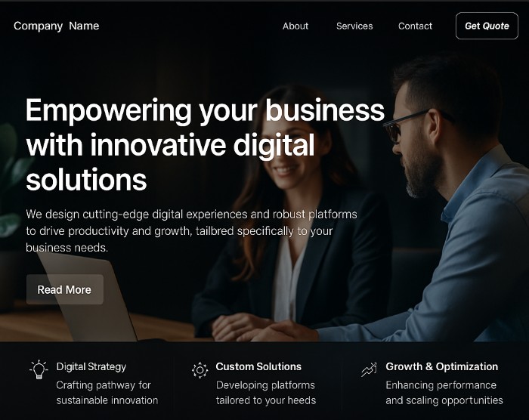Select the Growth & Optimization heading

coord(441,366)
